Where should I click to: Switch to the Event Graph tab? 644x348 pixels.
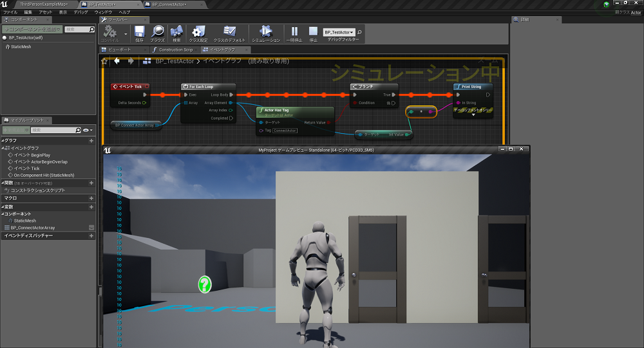click(223, 50)
